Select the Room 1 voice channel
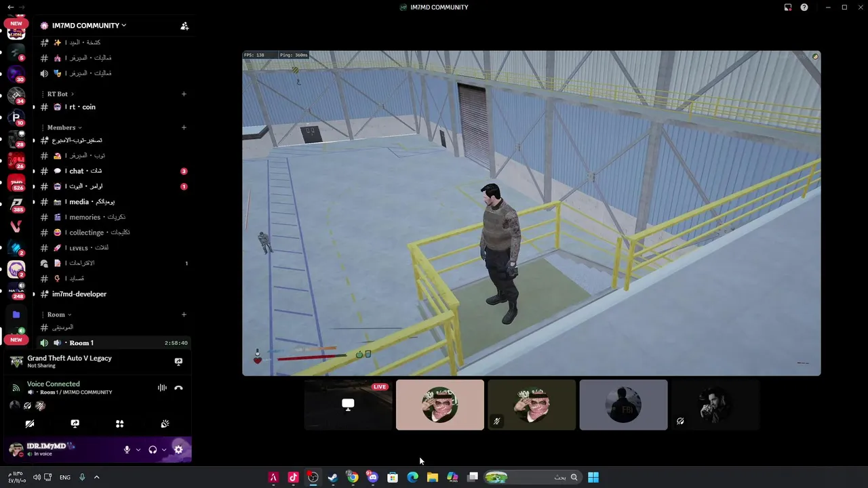Screen dimensions: 868x488 [x=114, y=343]
